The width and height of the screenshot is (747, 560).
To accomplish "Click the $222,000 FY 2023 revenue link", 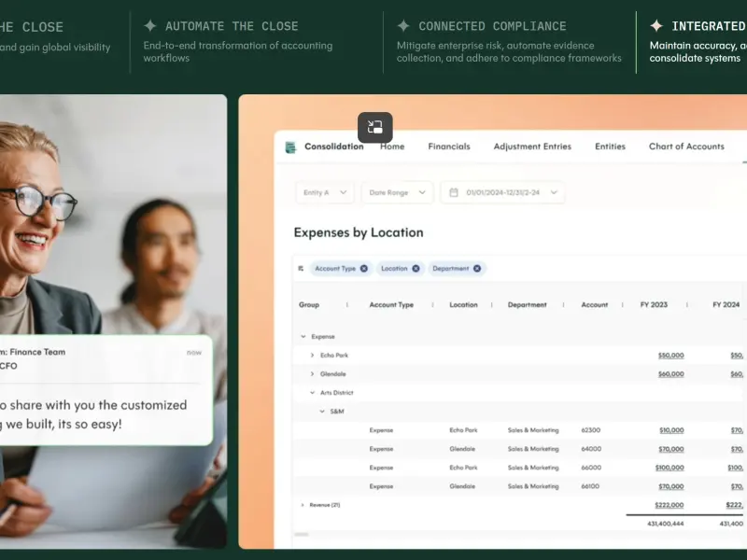I will (x=669, y=505).
